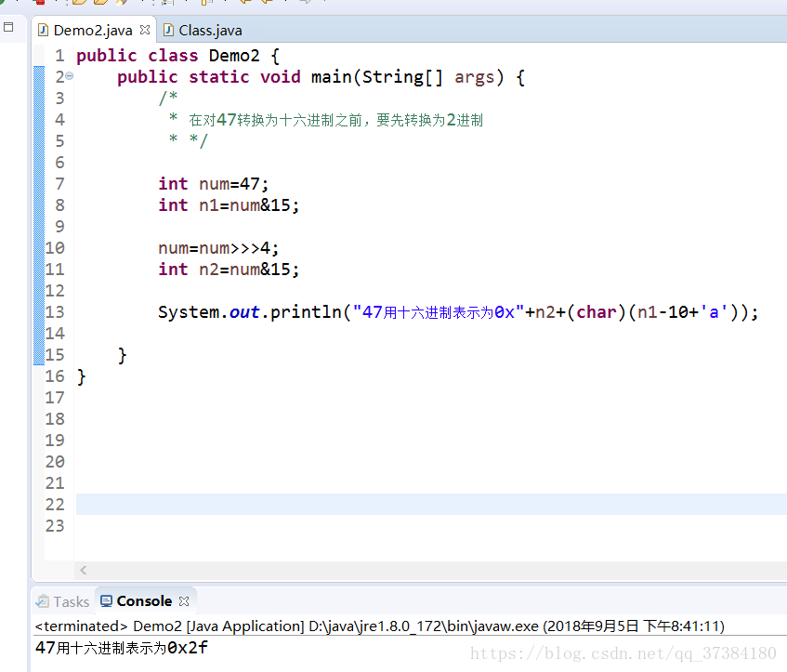Viewport: 787px width, 672px height.
Task: Click the System.out.println statement on line 13
Action: click(458, 312)
